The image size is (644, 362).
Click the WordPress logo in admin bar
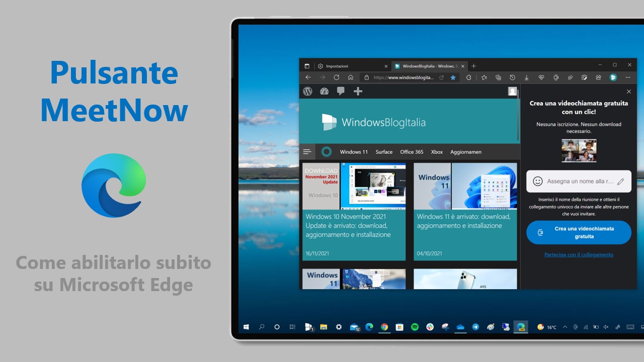(308, 91)
